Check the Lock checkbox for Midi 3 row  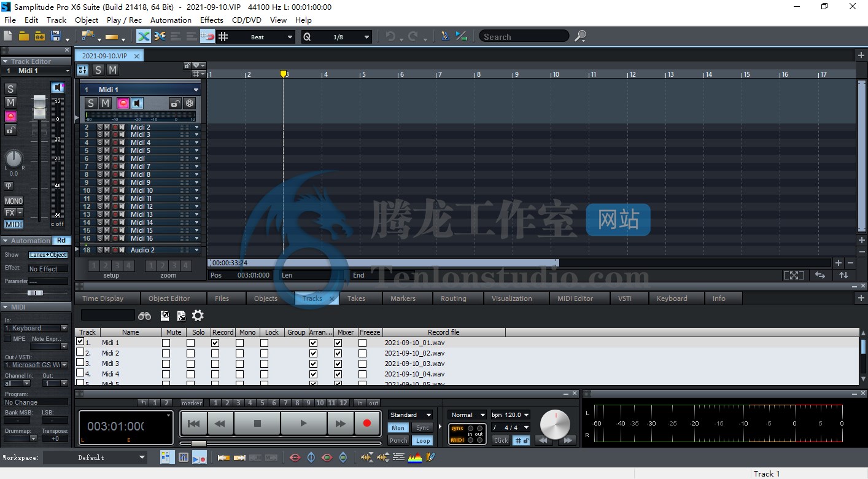(x=264, y=364)
